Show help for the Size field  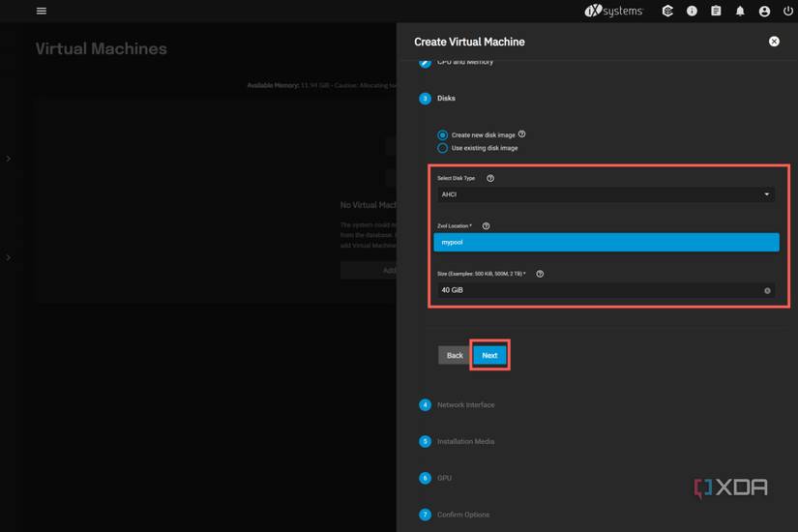540,274
